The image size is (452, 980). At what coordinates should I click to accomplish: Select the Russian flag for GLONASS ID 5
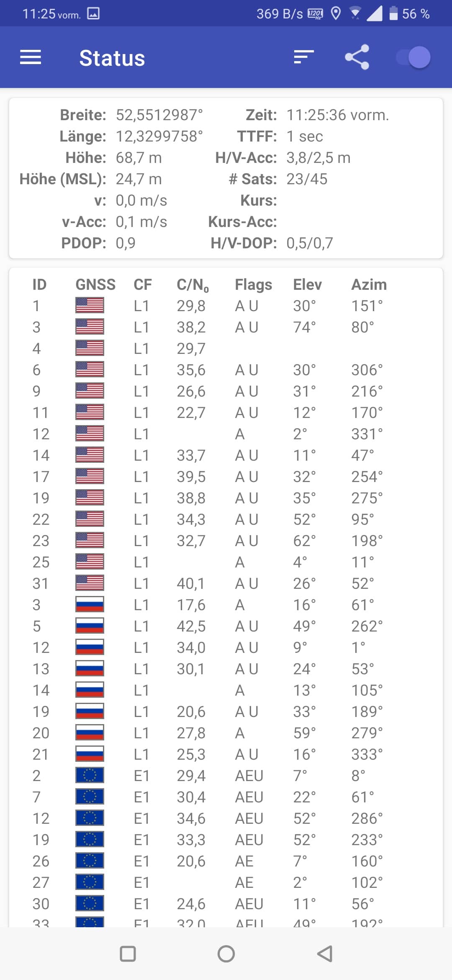pyautogui.click(x=90, y=626)
